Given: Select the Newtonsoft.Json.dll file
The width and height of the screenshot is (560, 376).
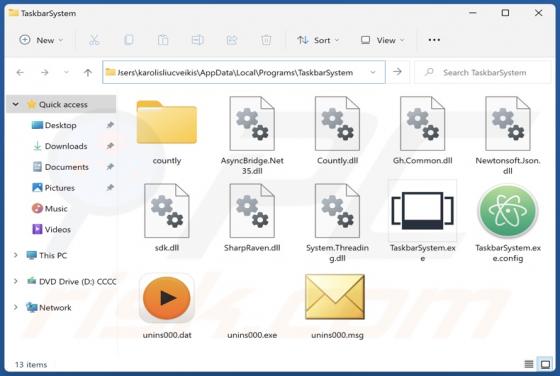Looking at the screenshot, I should [x=508, y=124].
